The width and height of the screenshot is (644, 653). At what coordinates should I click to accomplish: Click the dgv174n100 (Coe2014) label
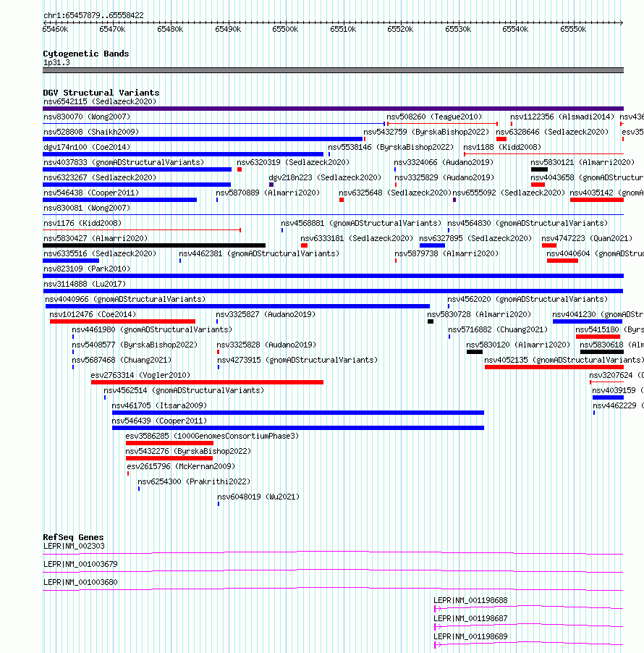tap(87, 148)
